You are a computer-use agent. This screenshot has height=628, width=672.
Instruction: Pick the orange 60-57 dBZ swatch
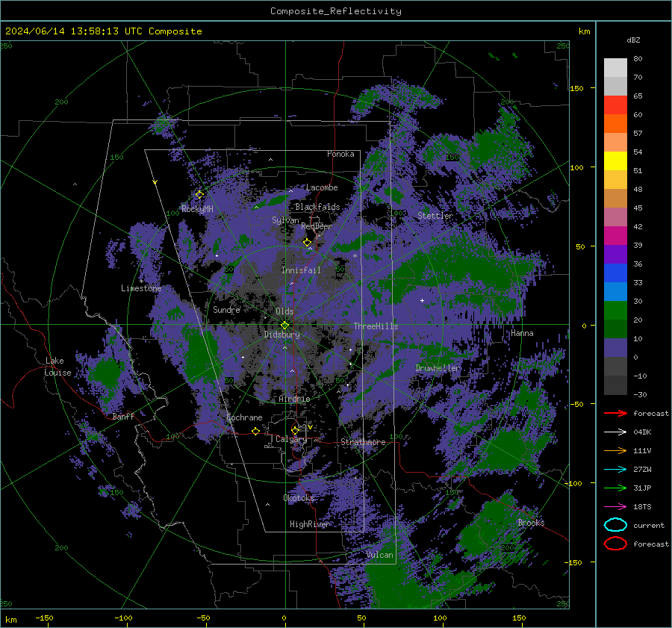(615, 124)
